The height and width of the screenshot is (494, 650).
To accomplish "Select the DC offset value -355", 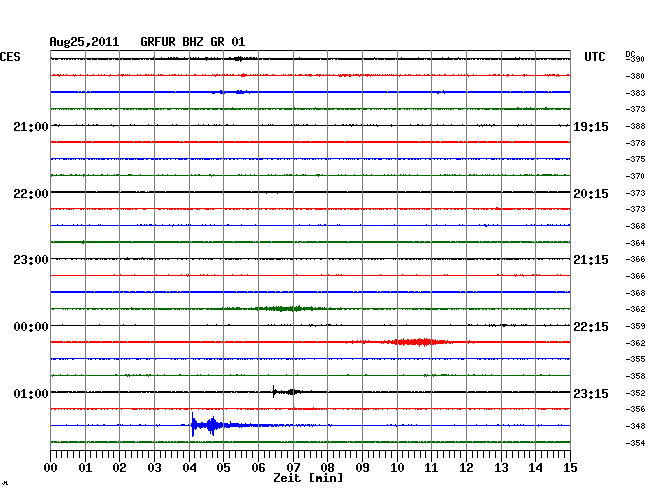I will (x=635, y=359).
